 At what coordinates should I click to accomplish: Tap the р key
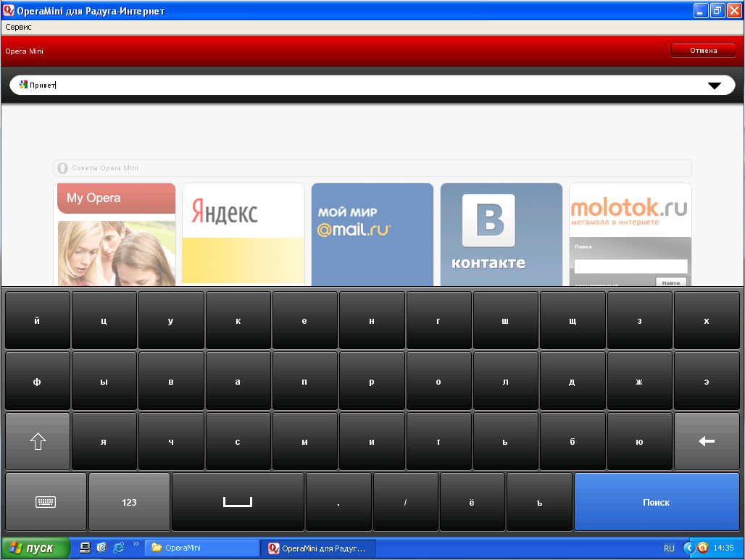[372, 381]
